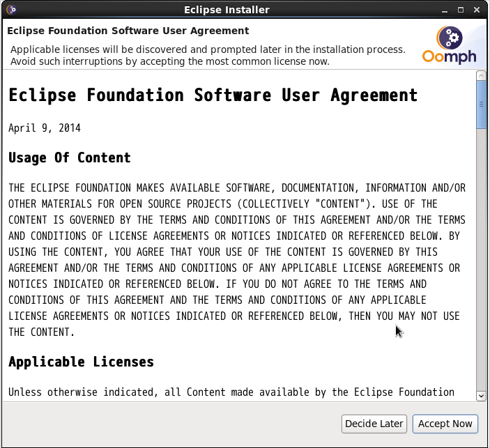Click the 'Usage Of Content' heading
This screenshot has width=490, height=448.
(70, 157)
